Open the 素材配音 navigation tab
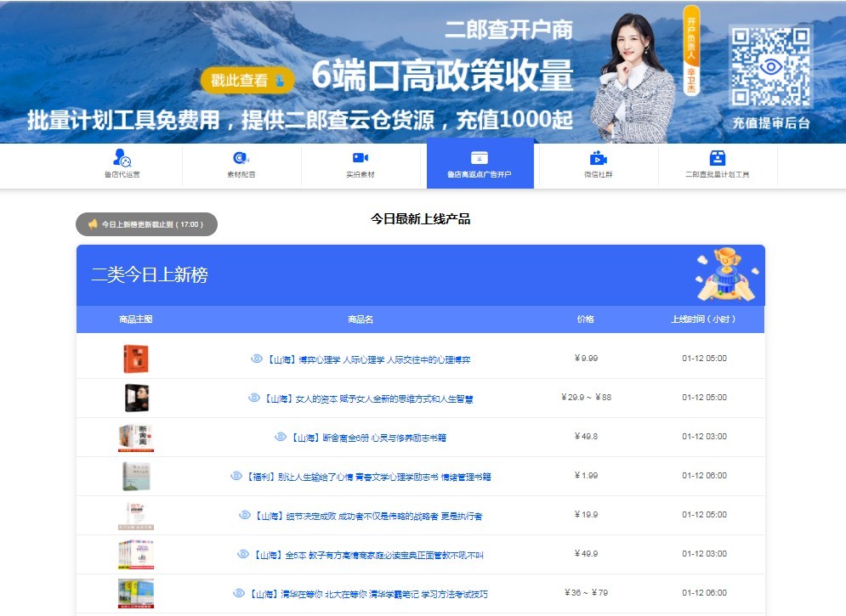846x616 pixels. click(241, 164)
